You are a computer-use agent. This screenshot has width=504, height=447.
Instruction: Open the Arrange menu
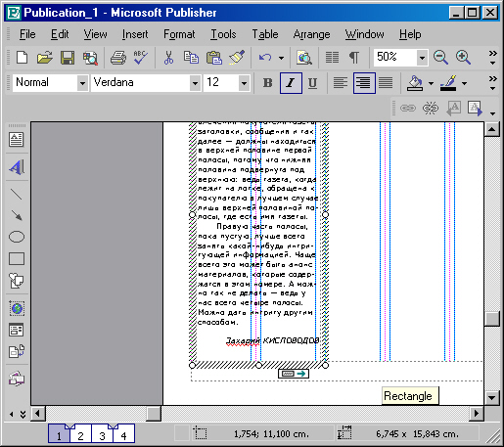[x=311, y=34]
